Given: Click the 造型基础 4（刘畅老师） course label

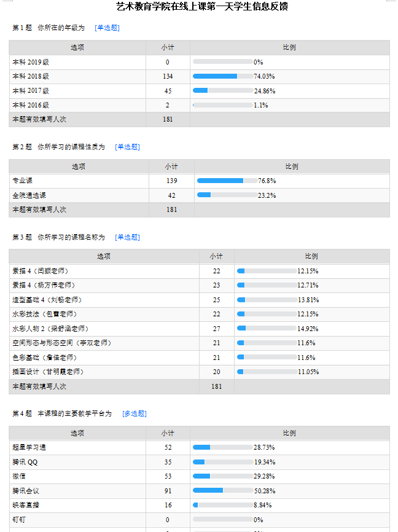Looking at the screenshot, I should click(x=47, y=300).
